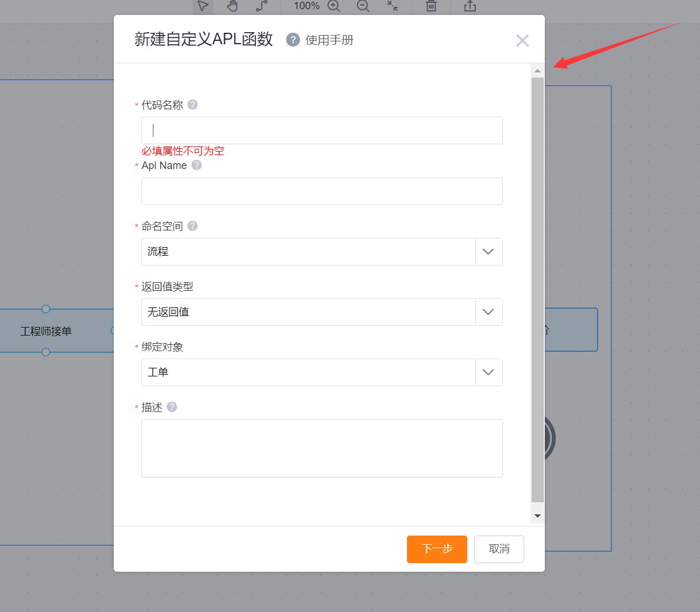This screenshot has height=612, width=700.
Task: Select the hand pan tool
Action: click(232, 6)
